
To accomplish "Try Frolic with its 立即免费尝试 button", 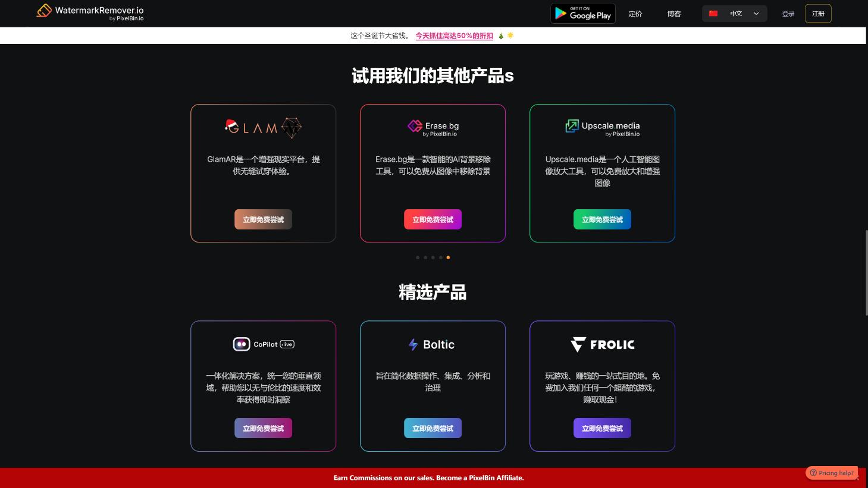I will click(x=602, y=428).
